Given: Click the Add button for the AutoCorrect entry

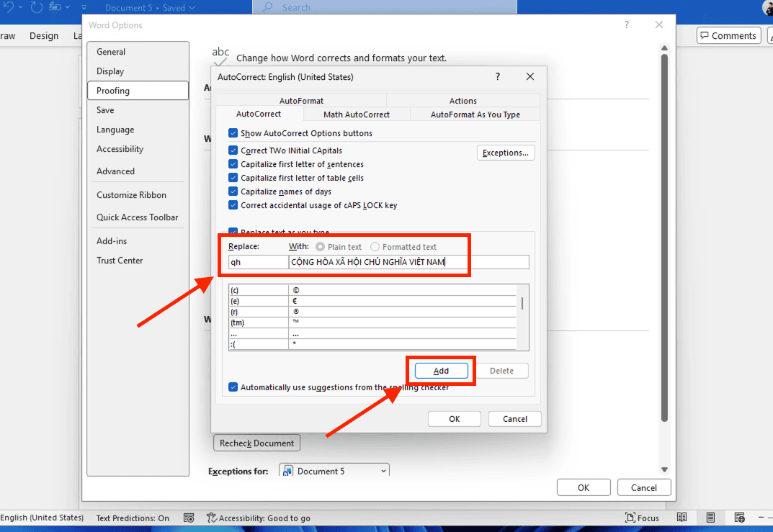Looking at the screenshot, I should (x=441, y=371).
